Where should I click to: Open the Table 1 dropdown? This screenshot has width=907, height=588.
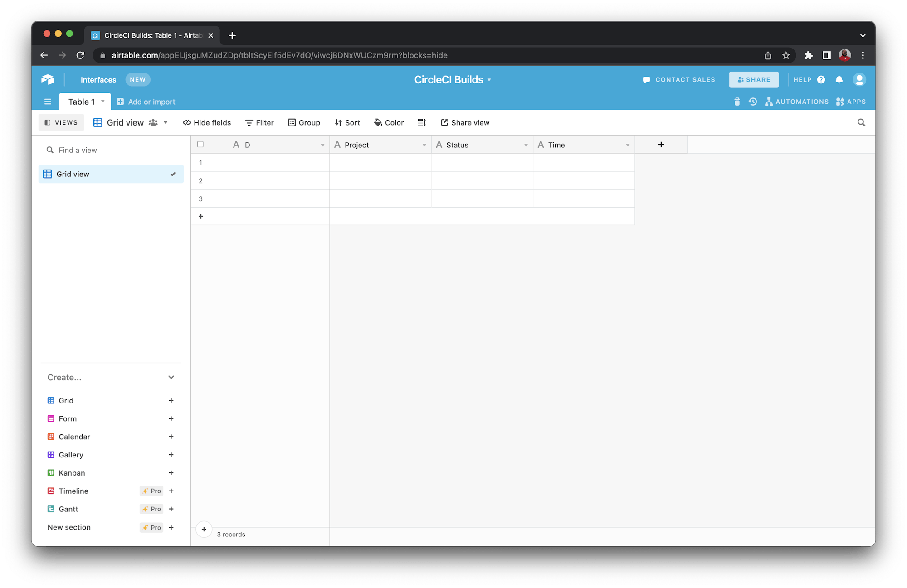[x=102, y=102]
